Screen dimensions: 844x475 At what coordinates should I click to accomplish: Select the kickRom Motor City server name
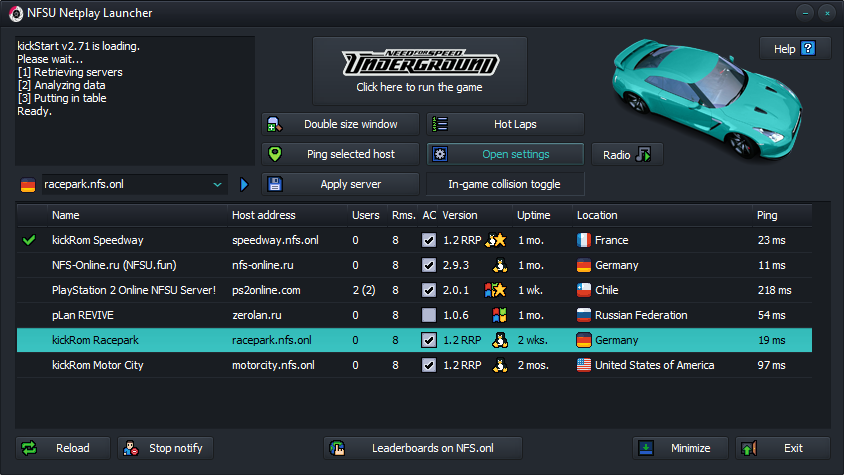tap(97, 365)
